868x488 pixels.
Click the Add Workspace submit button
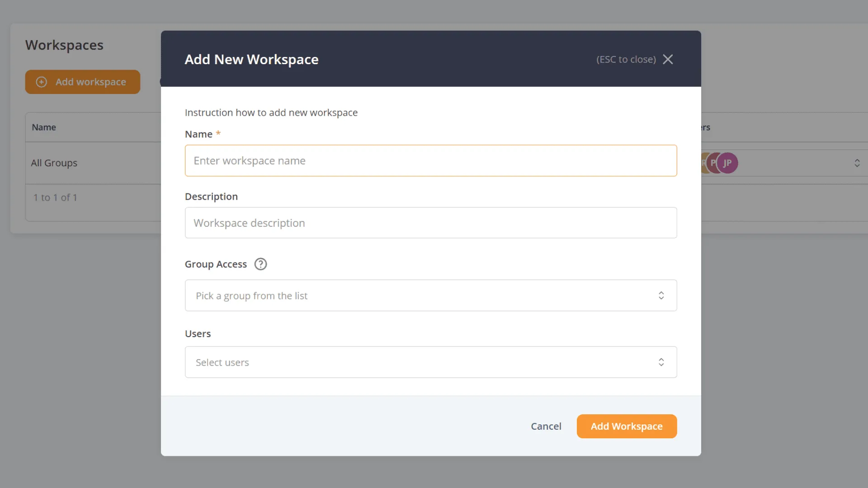626,426
